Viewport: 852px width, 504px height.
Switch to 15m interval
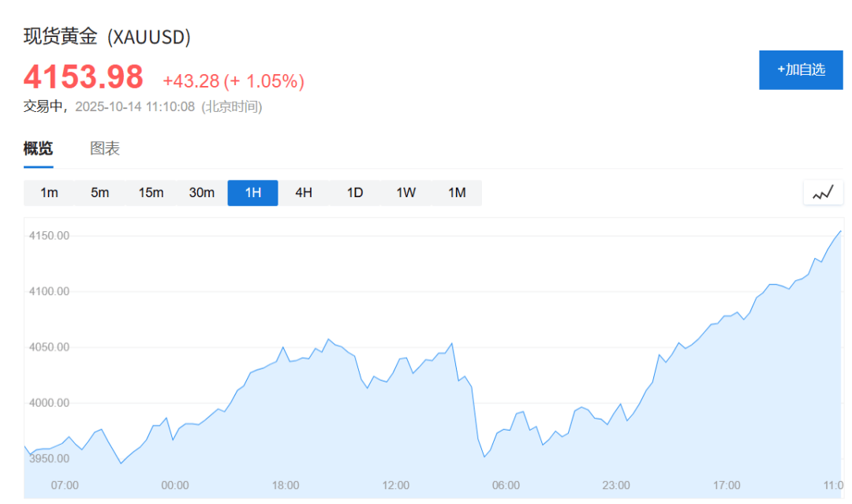(x=151, y=193)
